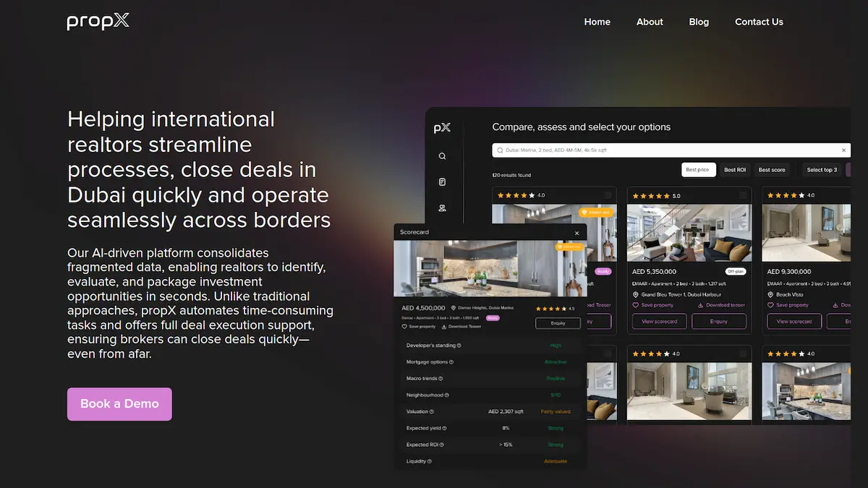
Task: Click info icon beside Valuation
Action: coord(431,411)
